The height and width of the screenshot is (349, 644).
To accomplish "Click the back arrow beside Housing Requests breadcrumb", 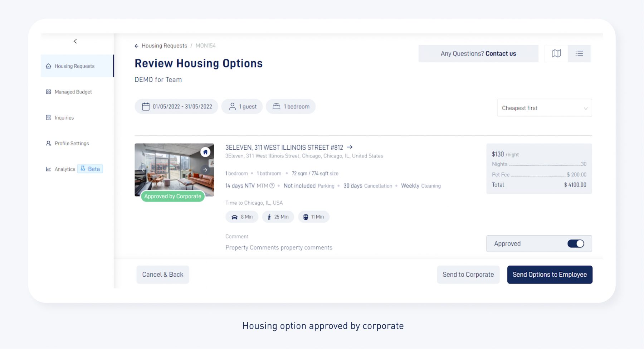I will pos(136,46).
